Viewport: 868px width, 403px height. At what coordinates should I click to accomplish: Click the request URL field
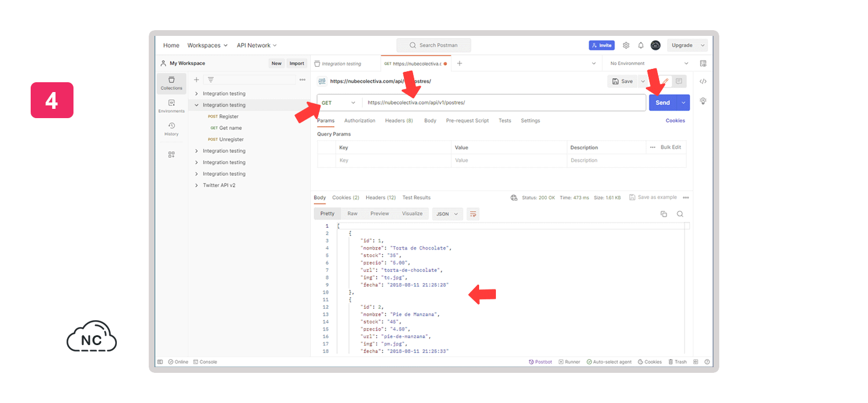point(504,102)
